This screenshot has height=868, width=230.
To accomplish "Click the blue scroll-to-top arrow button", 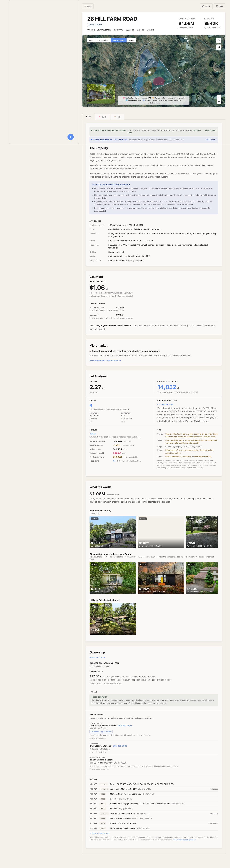I will point(71,137).
